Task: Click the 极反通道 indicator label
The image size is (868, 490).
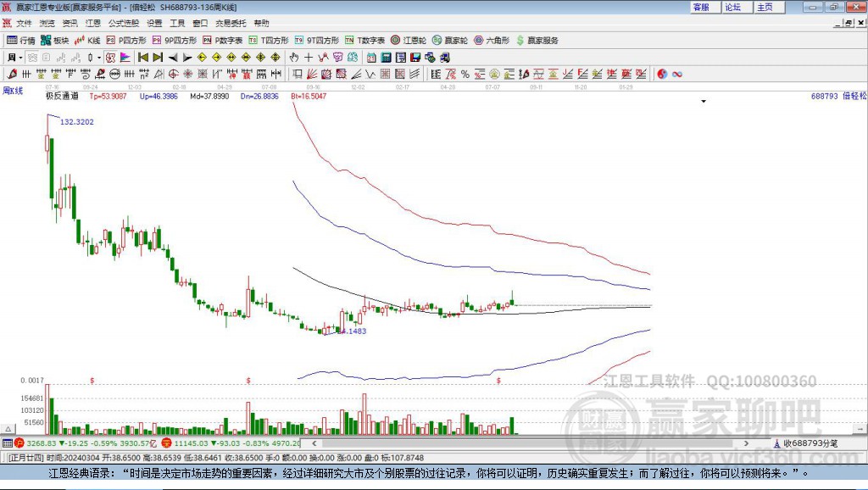Action: point(62,97)
